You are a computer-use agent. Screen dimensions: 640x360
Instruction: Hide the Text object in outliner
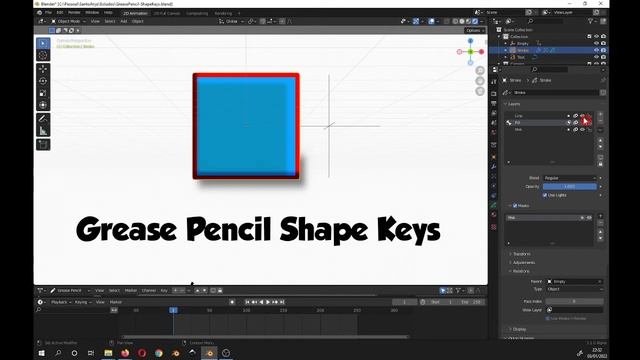point(596,57)
